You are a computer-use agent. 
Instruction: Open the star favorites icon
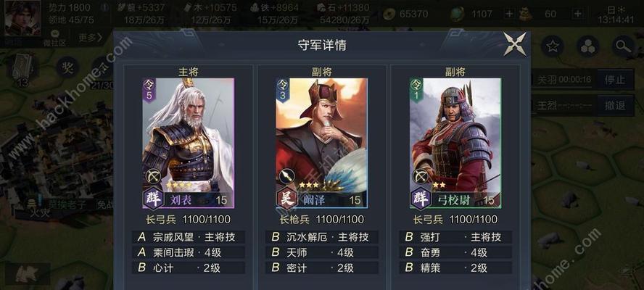(x=553, y=46)
